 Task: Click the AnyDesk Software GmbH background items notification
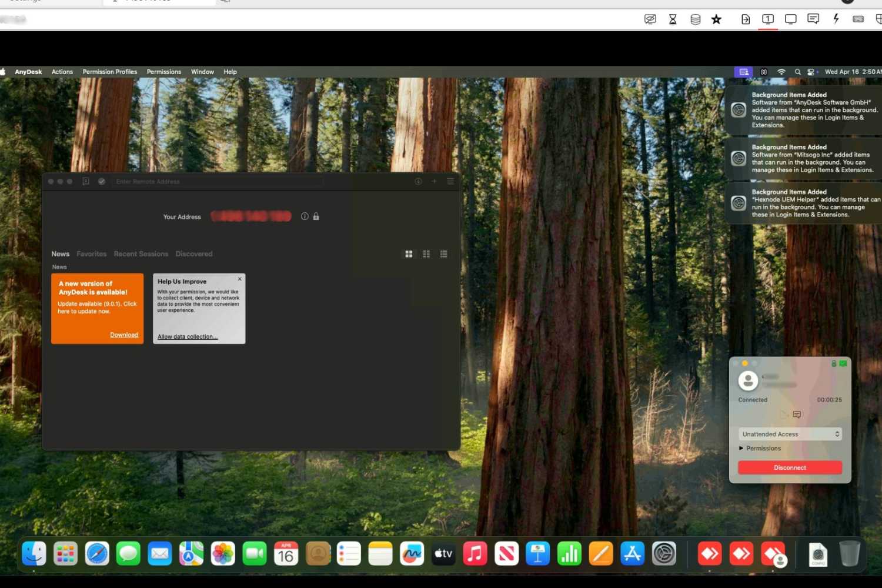(803, 110)
